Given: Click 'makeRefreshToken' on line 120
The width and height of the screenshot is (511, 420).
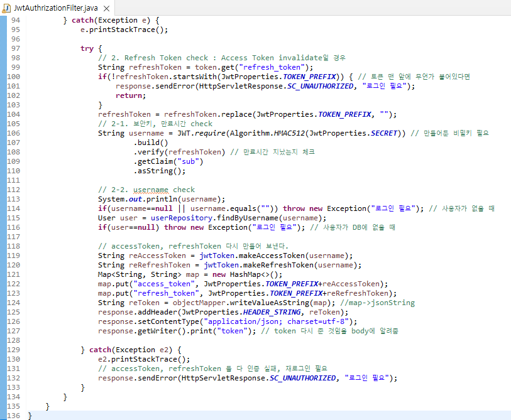Looking at the screenshot, I should [278, 266].
